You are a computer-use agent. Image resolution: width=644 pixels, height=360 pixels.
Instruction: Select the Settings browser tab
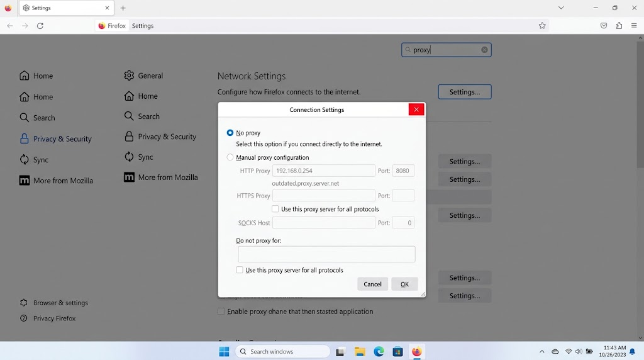point(67,8)
